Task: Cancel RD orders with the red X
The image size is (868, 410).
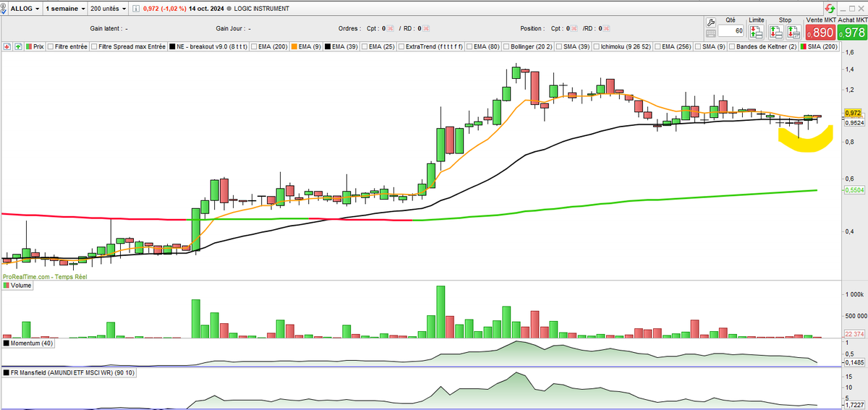Action: 427,28
